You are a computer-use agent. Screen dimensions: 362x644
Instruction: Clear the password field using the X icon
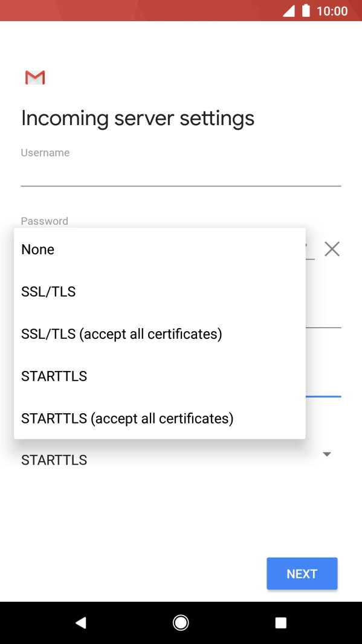tap(333, 249)
